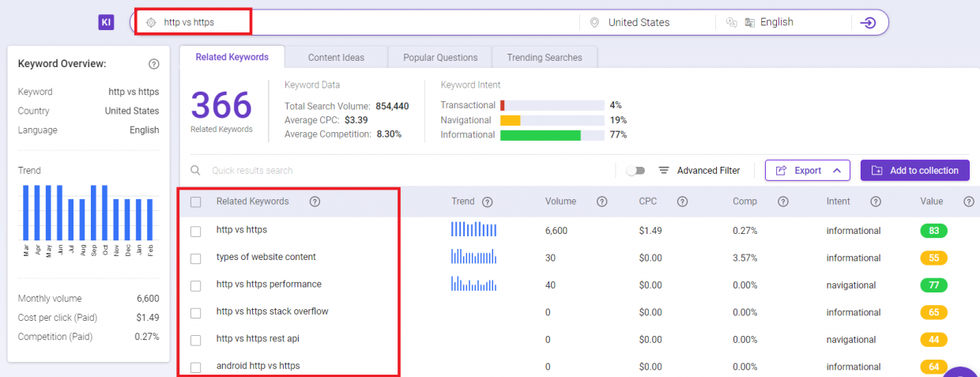The width and height of the screenshot is (980, 377).
Task: Click the language translate icon
Action: point(732,22)
